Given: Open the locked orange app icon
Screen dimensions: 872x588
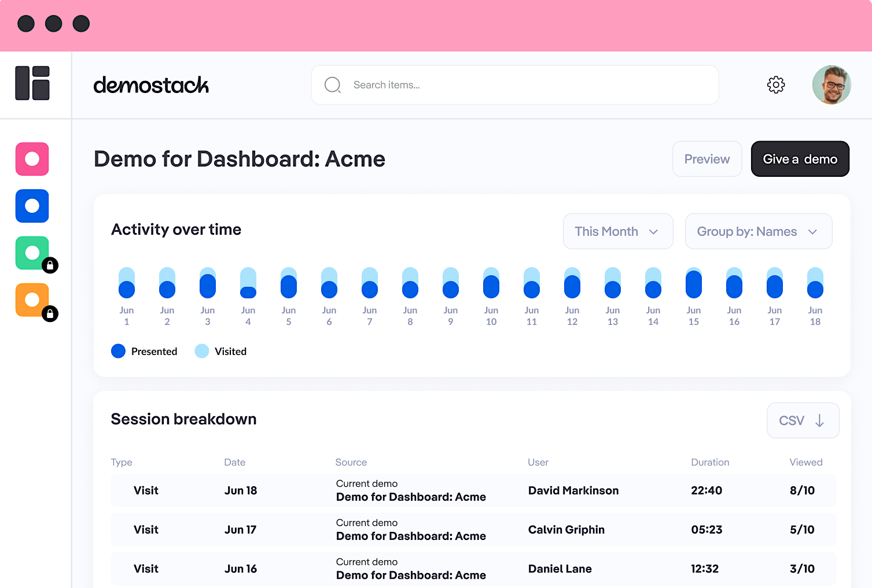Looking at the screenshot, I should 32,300.
